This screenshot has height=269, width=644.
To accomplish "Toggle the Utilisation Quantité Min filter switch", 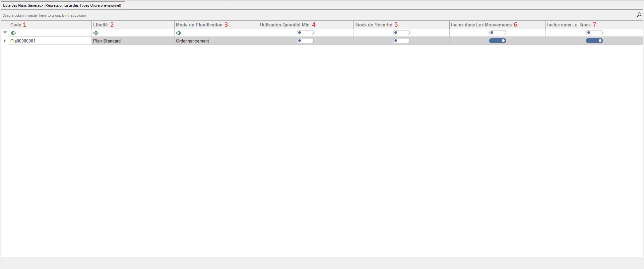I will coord(305,33).
